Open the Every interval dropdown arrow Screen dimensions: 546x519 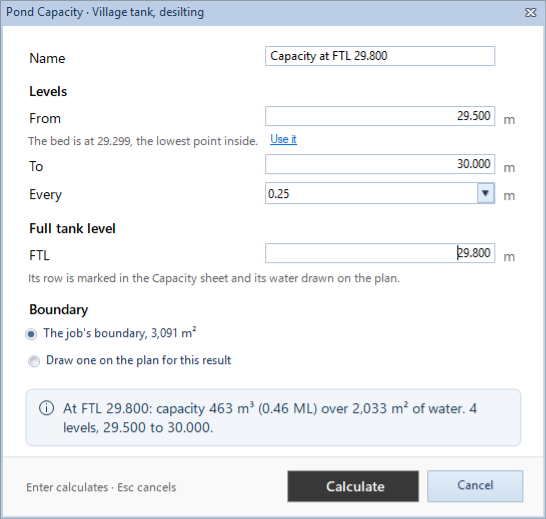(x=486, y=193)
